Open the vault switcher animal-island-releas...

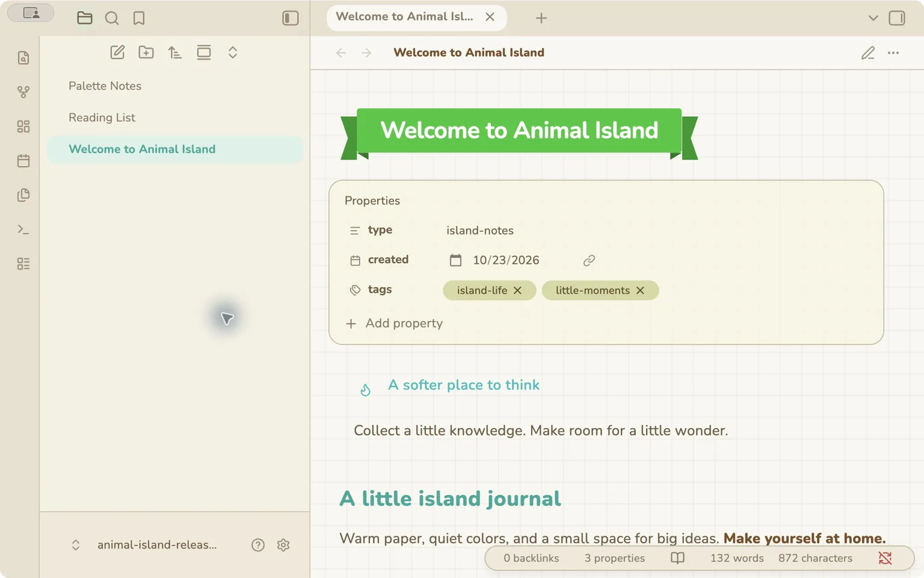144,545
